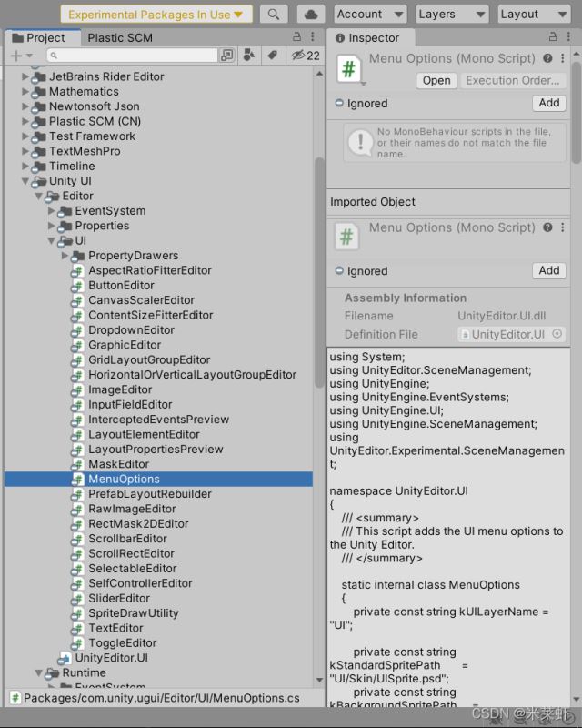Click lower Add button beside Ignored
Screen dimensions: 582x728
coord(549,270)
